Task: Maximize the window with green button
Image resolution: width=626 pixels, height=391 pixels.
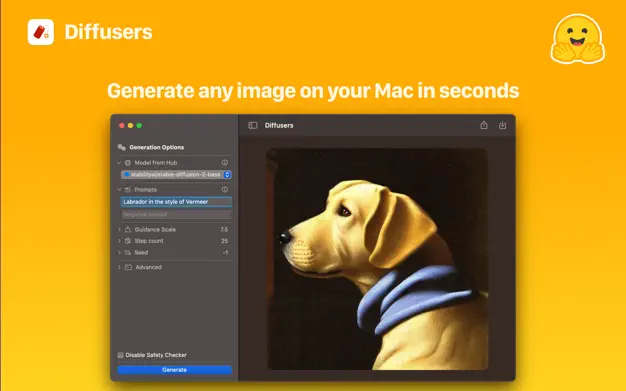Action: point(139,125)
